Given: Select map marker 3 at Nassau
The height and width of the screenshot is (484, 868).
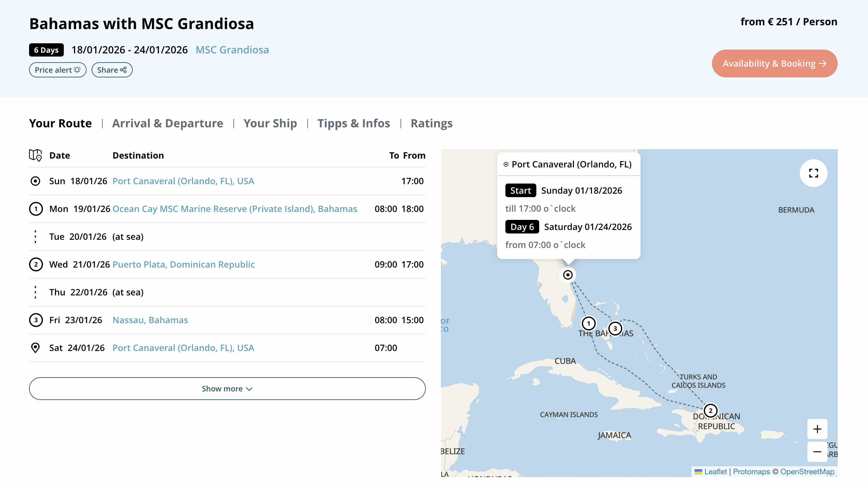Looking at the screenshot, I should [x=615, y=328].
